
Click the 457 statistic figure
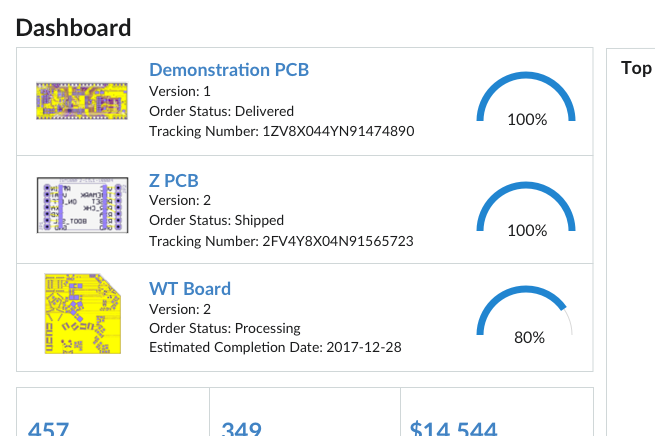pos(48,428)
